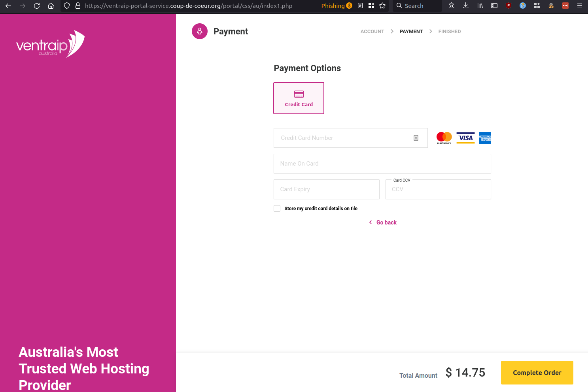588x392 pixels.
Task: Open the red password manager extension
Action: 565,6
